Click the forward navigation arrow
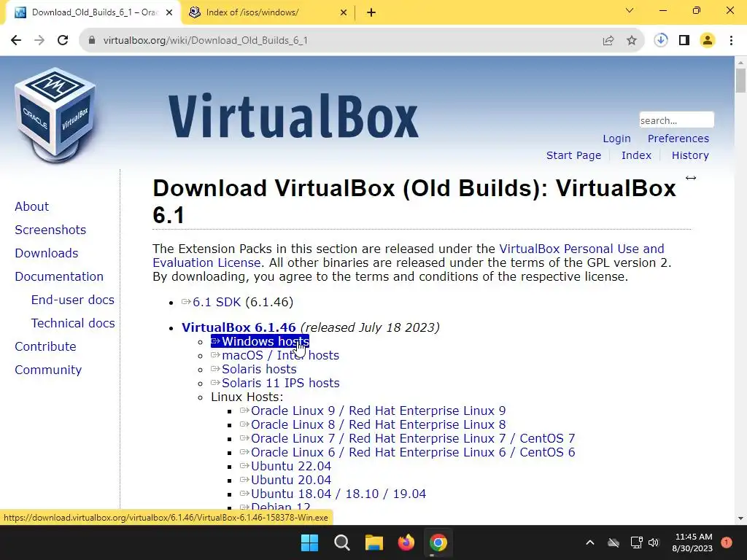Image resolution: width=747 pixels, height=560 pixels. (39, 41)
